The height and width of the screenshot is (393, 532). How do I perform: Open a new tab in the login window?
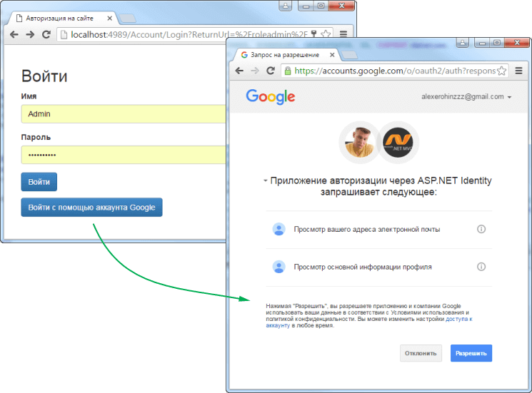coord(128,19)
